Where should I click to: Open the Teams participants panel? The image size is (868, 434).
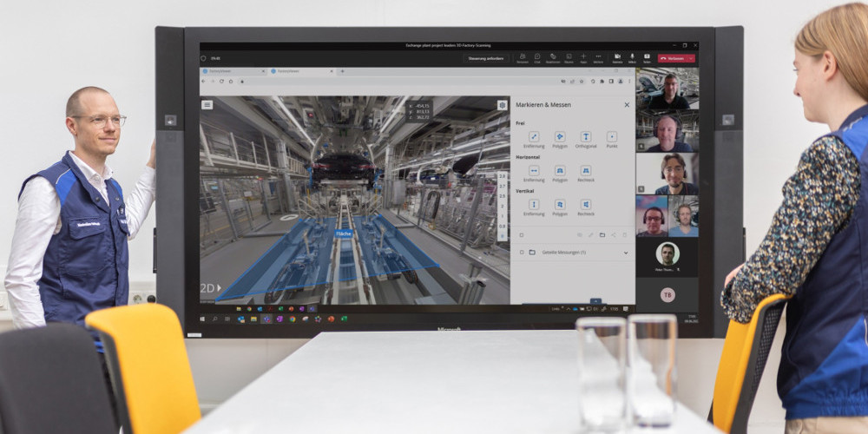523,58
